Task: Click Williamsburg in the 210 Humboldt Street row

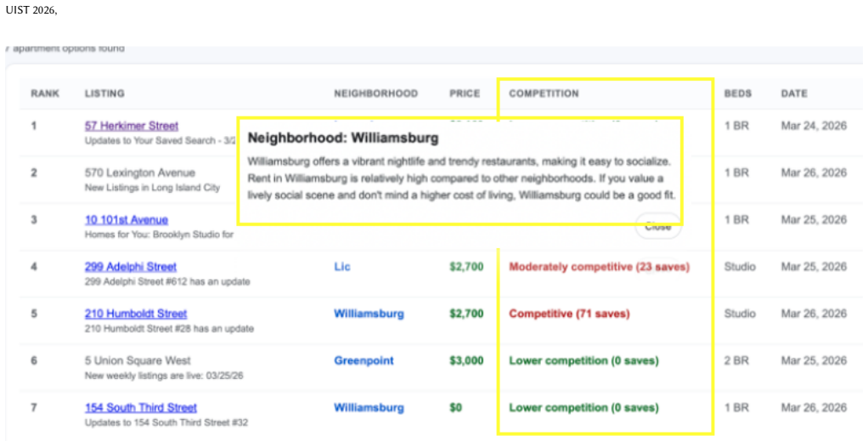Action: [369, 314]
